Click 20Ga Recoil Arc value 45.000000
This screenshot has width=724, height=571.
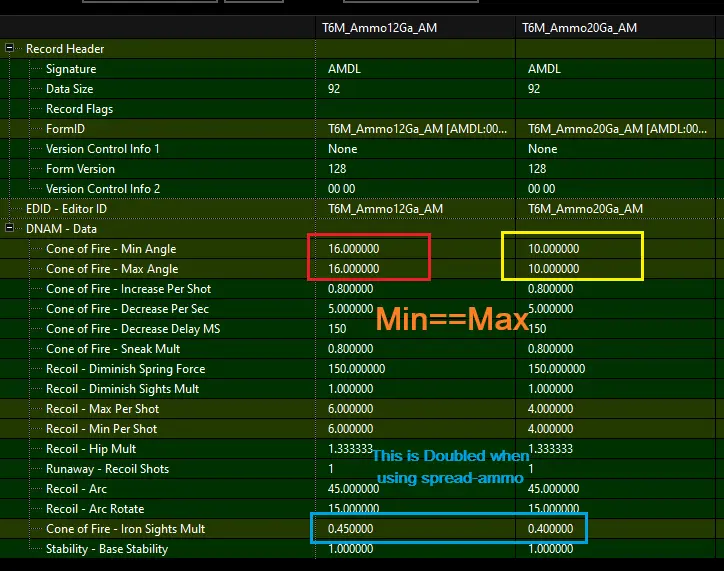(553, 489)
